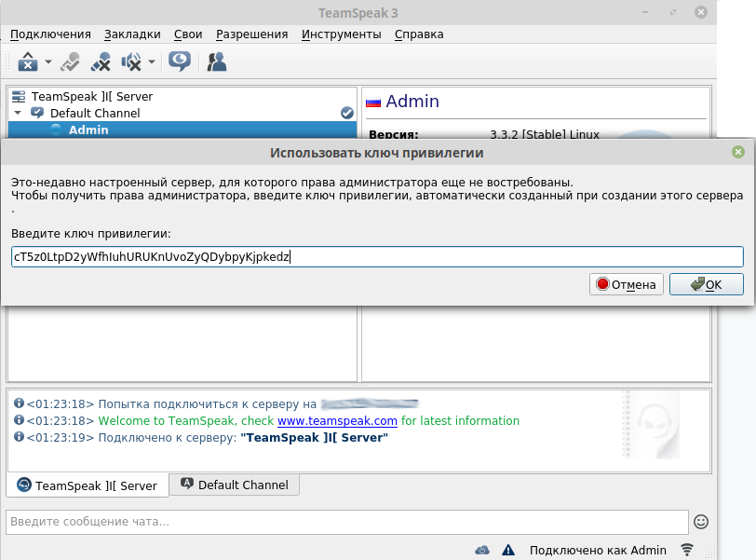Click the Отмена button
Screen dimensions: 756x560
pyautogui.click(x=627, y=284)
